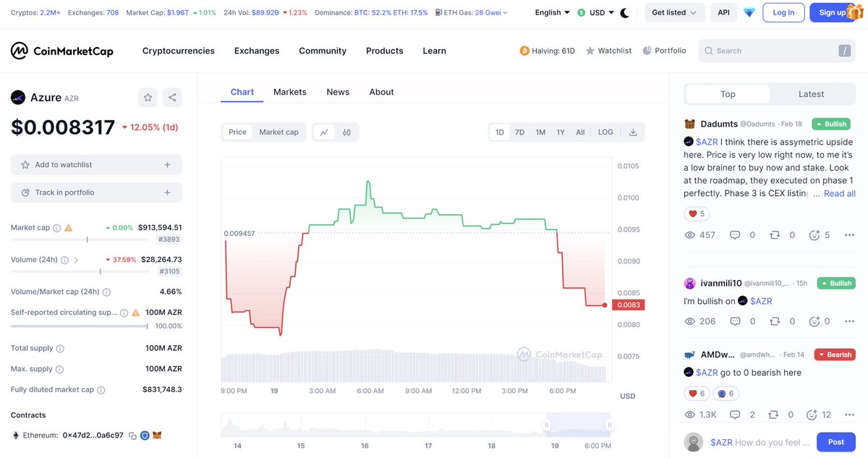868x458 pixels.
Task: Select Price chart toggle
Action: click(x=237, y=132)
